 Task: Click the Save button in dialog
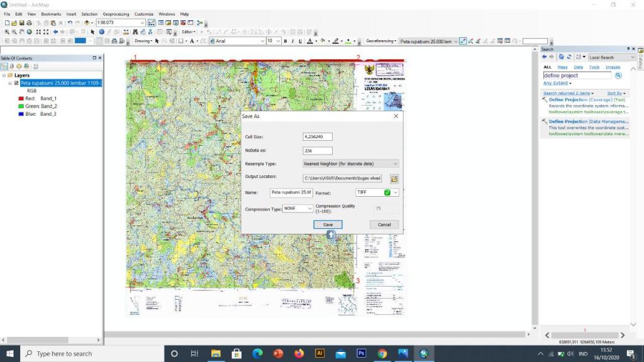[x=328, y=224]
